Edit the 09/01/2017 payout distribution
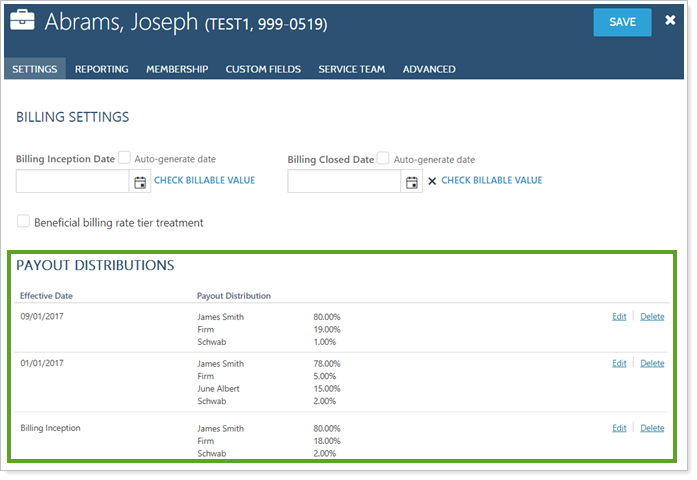Image resolution: width=697 pixels, height=480 pixels. pyautogui.click(x=619, y=317)
